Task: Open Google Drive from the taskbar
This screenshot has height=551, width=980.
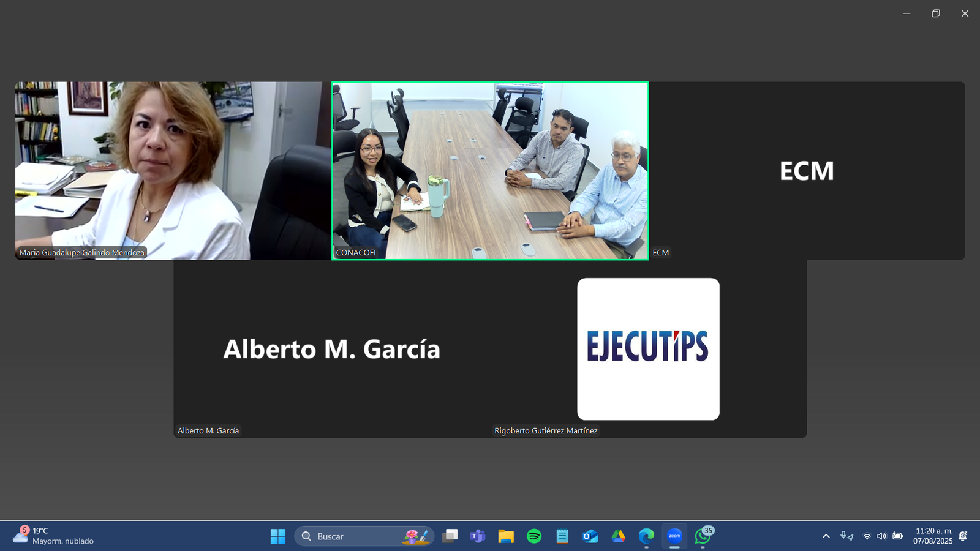Action: click(619, 536)
